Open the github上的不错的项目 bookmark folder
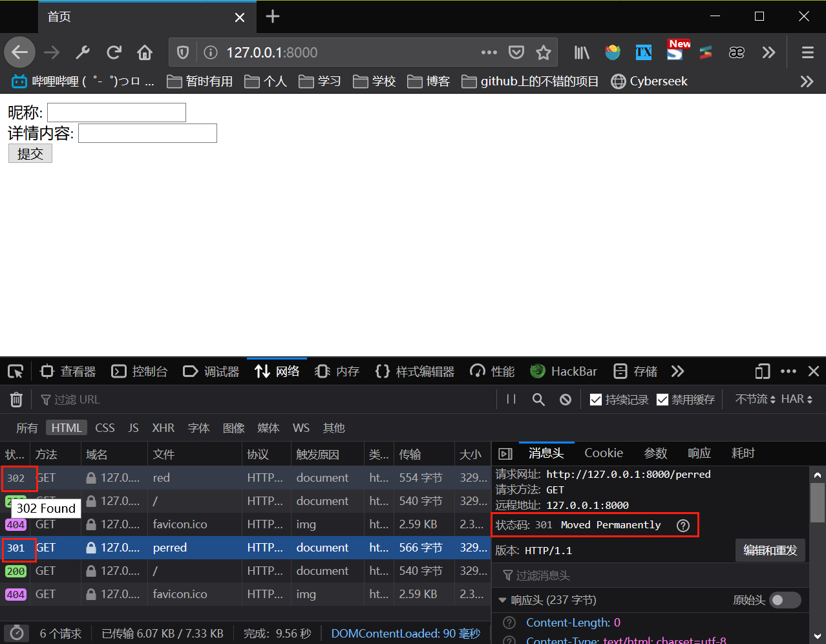The image size is (826, 644). pos(530,81)
